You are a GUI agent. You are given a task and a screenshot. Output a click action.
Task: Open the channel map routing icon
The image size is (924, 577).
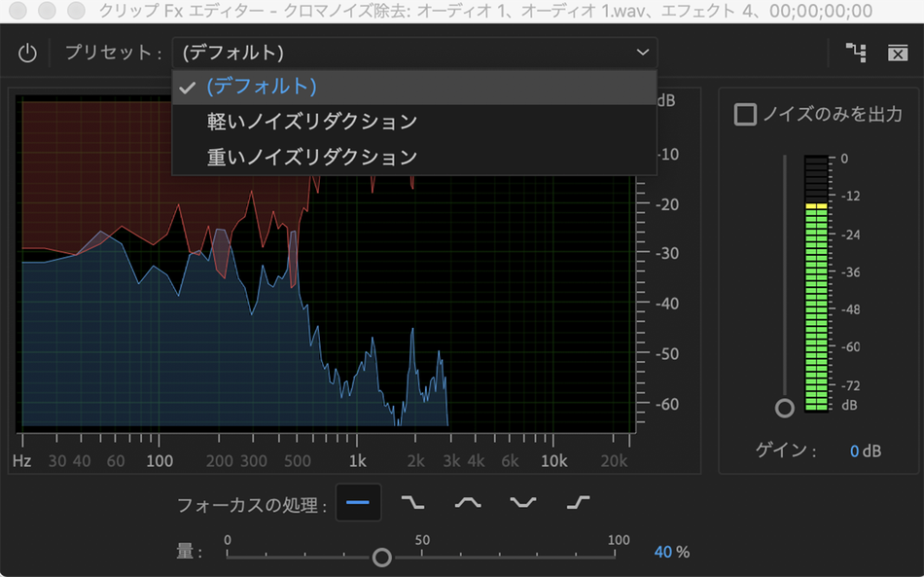pos(856,53)
